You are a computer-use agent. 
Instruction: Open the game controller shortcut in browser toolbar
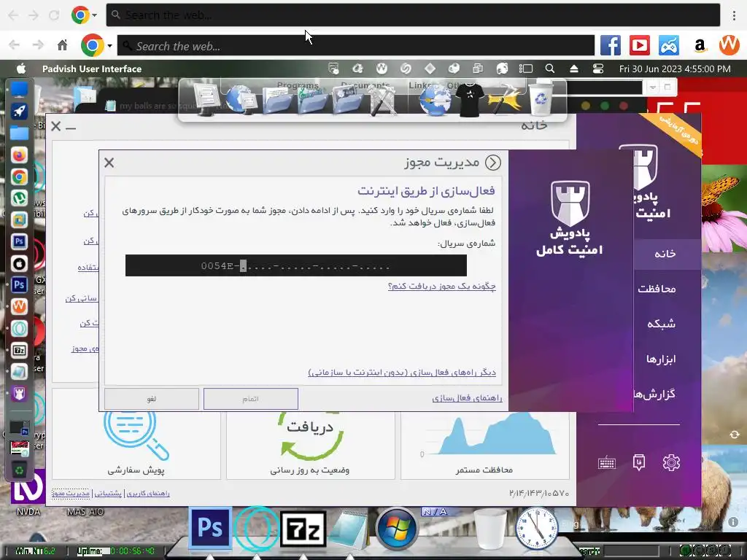669,46
